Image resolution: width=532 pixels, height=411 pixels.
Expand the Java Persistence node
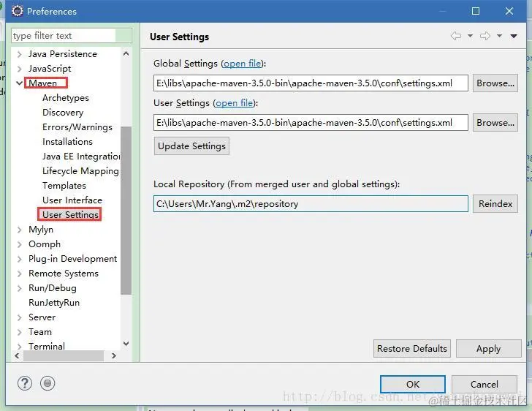19,54
